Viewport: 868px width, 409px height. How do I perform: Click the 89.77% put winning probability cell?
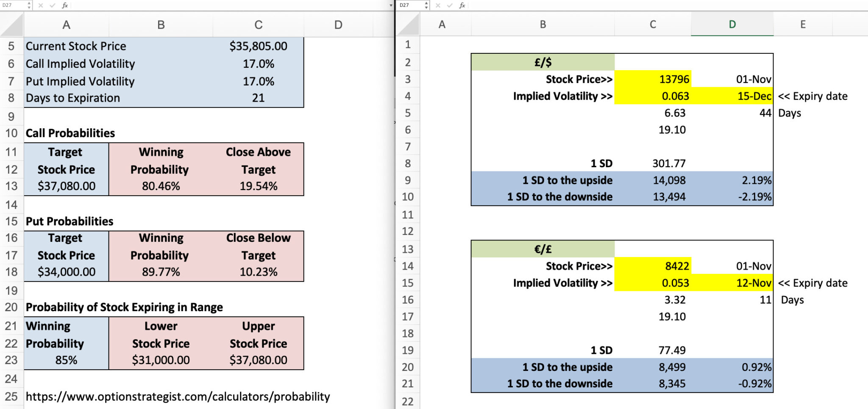click(x=161, y=272)
